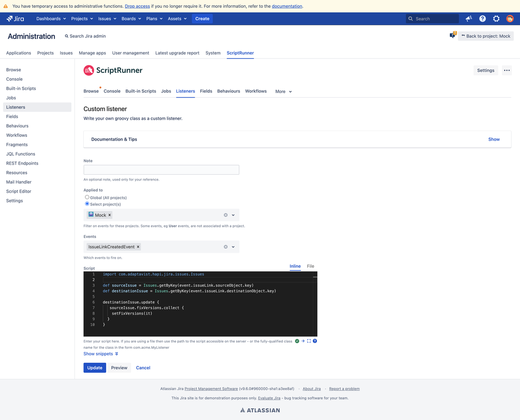Open the Assets dropdown menu
520x420 pixels.
coord(177,19)
